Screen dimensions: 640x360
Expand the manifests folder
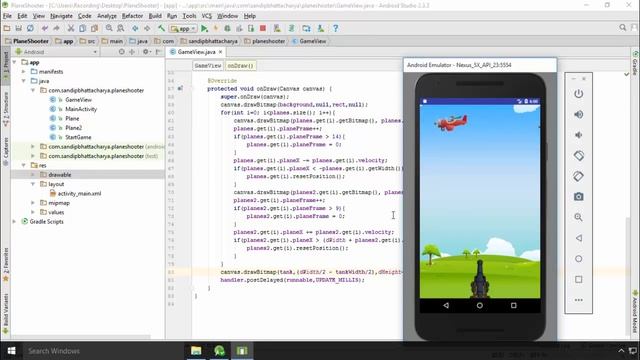pyautogui.click(x=24, y=71)
